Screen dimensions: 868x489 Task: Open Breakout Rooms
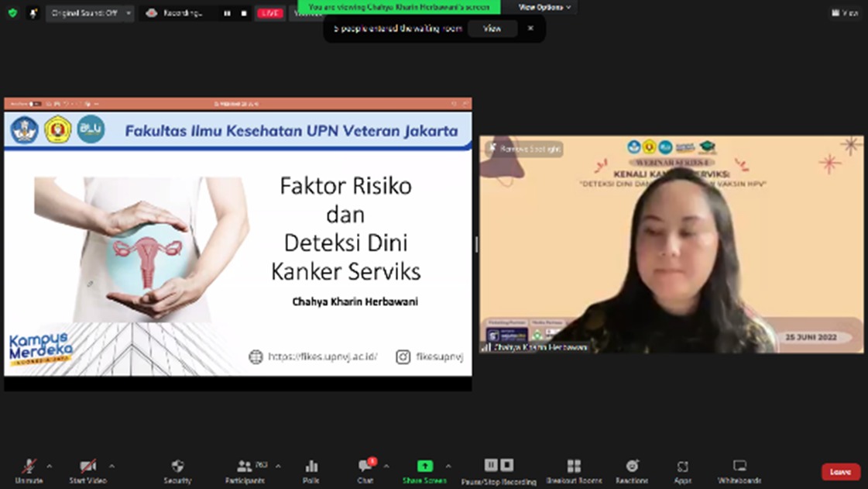[x=574, y=470]
